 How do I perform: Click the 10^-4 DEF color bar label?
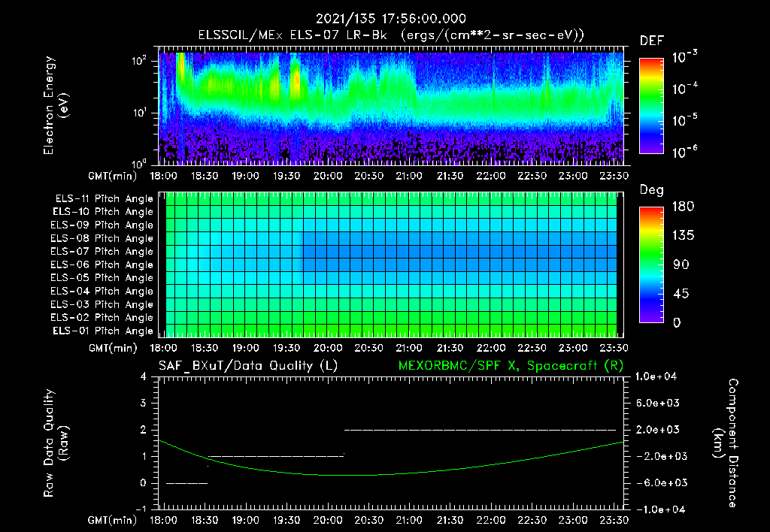point(685,89)
